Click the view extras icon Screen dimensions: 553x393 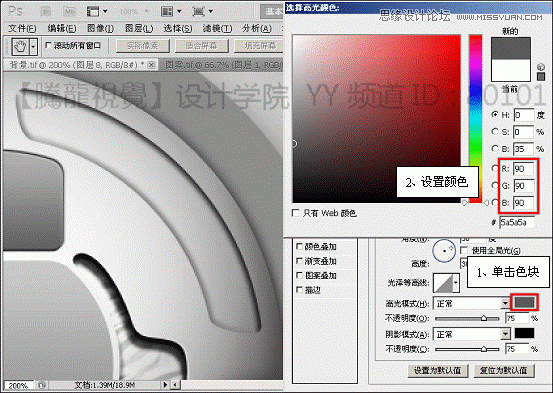click(x=93, y=12)
